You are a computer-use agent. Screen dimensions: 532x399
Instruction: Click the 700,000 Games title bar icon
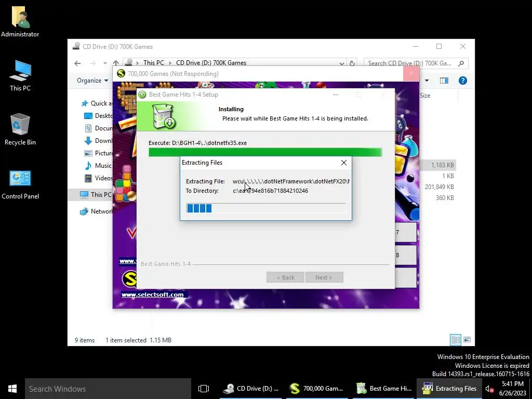(121, 74)
